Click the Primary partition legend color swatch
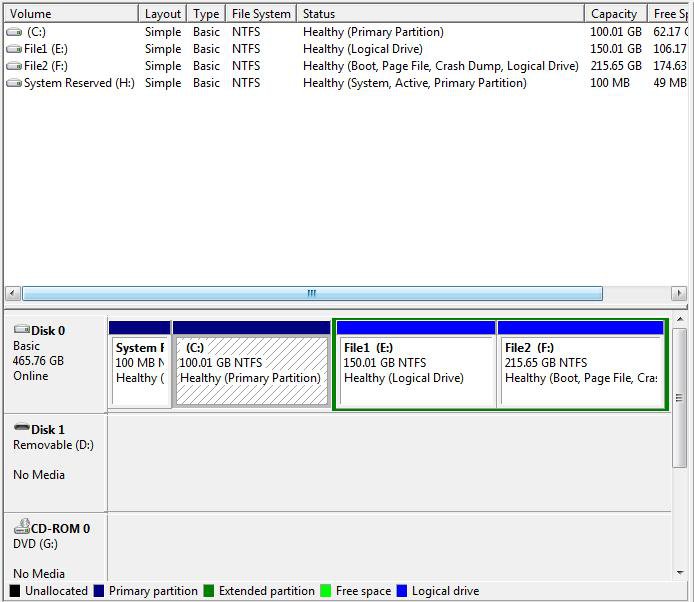This screenshot has height=602, width=694. click(99, 591)
